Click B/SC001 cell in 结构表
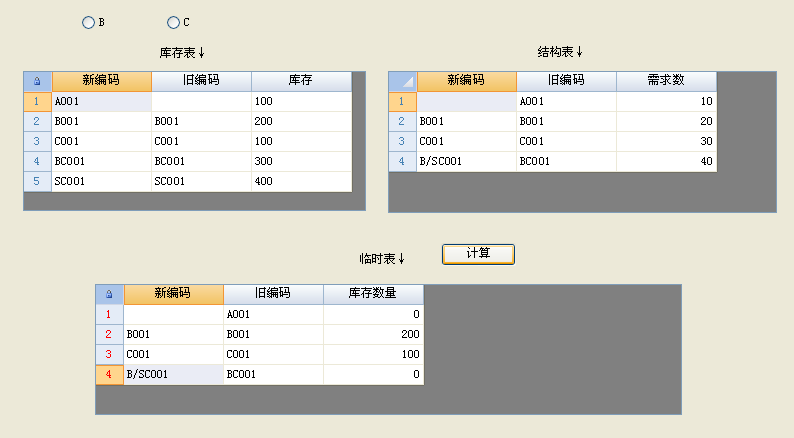This screenshot has height=438, width=794. [x=466, y=161]
